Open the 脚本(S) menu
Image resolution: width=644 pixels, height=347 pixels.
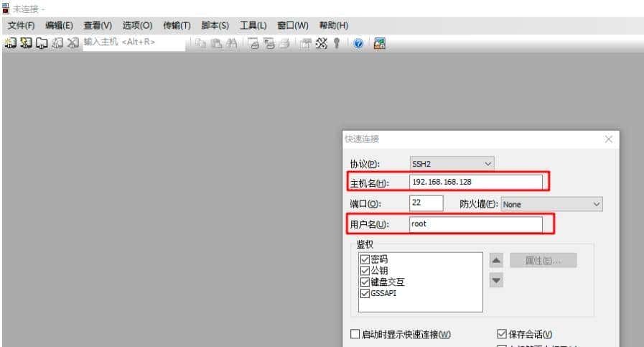tap(215, 25)
